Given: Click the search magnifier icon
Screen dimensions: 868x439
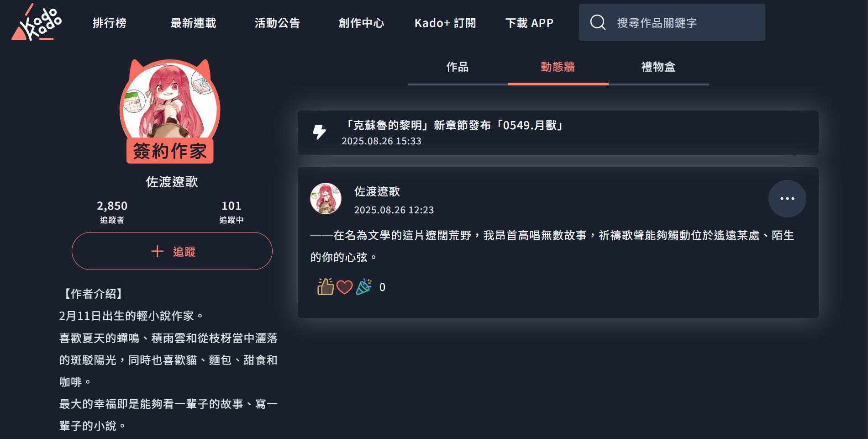Looking at the screenshot, I should pos(598,22).
